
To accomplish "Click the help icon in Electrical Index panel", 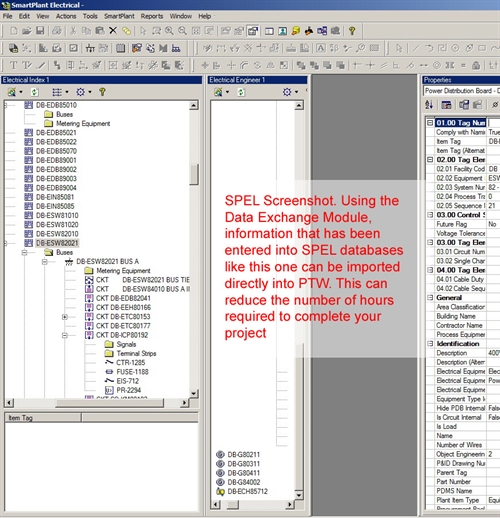I will 102,92.
